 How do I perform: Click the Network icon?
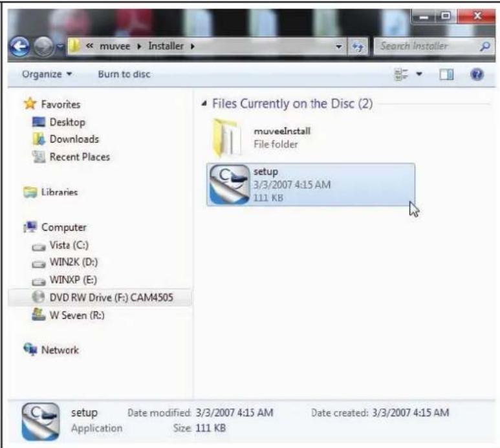30,349
